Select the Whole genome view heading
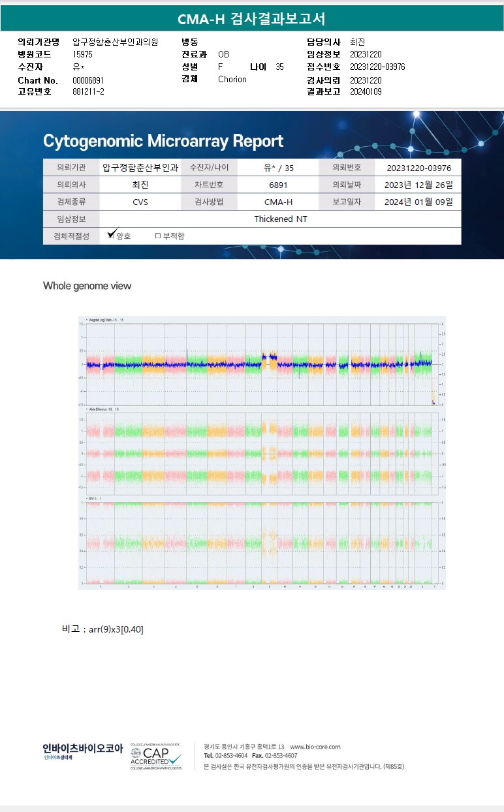Image resolution: width=504 pixels, height=812 pixels. click(87, 286)
